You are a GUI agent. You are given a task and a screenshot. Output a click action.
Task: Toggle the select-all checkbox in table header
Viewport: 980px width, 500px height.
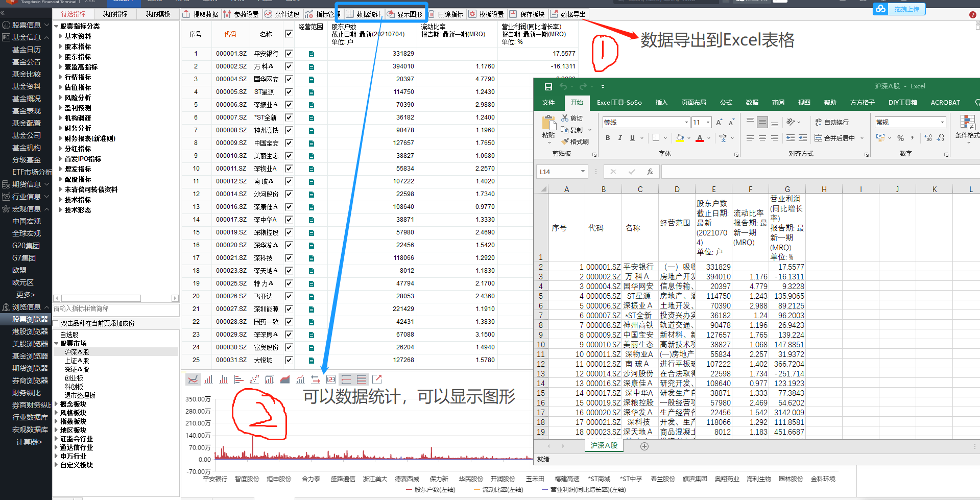click(x=289, y=34)
